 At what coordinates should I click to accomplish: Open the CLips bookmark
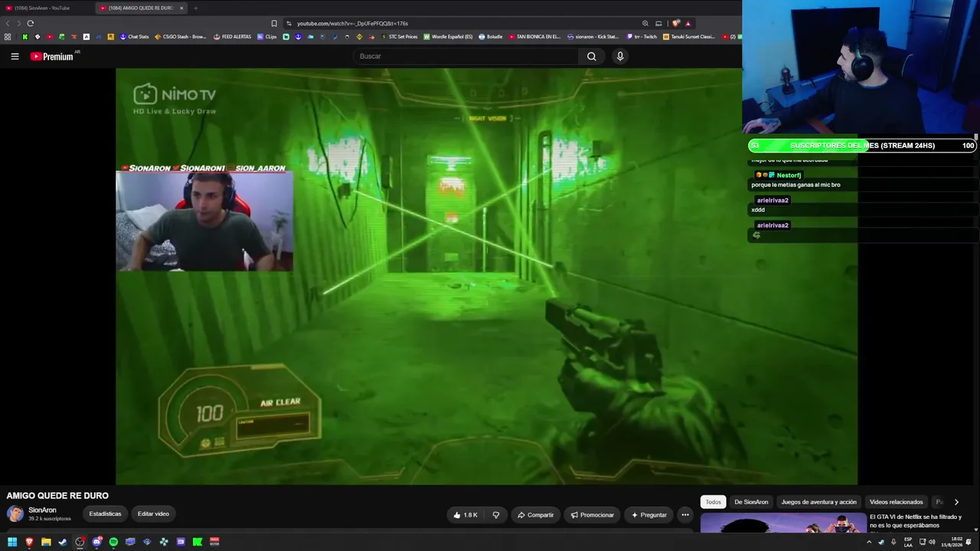[x=267, y=37]
